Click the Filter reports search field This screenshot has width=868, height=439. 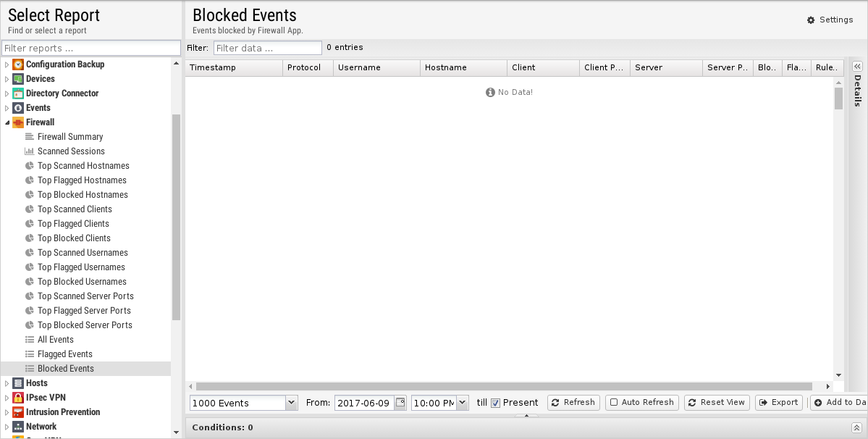click(x=90, y=49)
